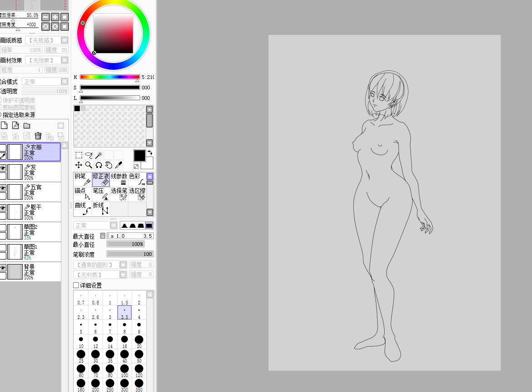532x392 pixels.
Task: Select the hand pan tool
Action: 108,165
